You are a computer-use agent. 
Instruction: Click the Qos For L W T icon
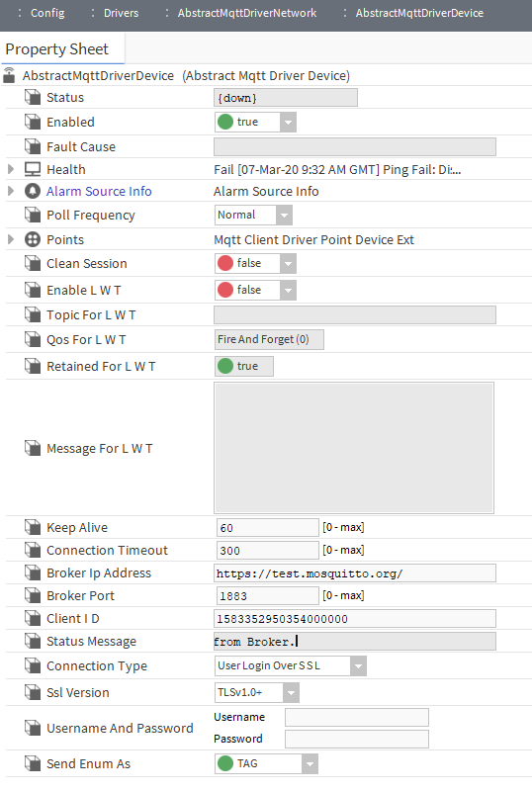[33, 339]
